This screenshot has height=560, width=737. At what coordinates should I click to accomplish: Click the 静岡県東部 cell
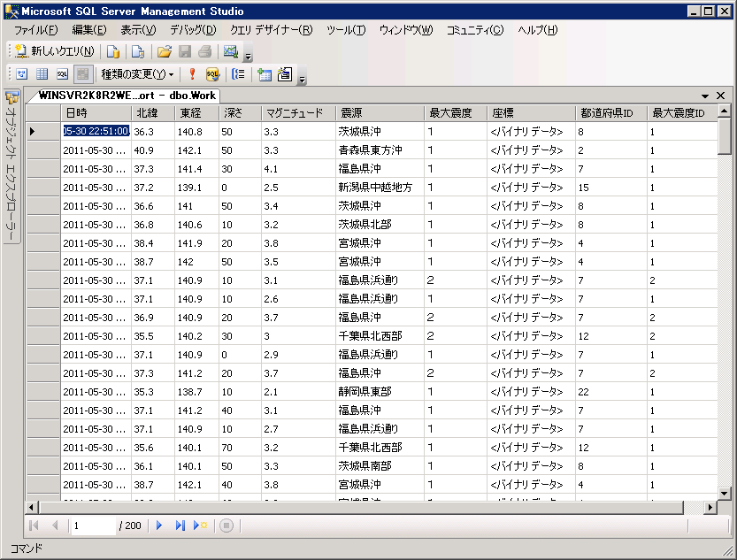[x=380, y=391]
